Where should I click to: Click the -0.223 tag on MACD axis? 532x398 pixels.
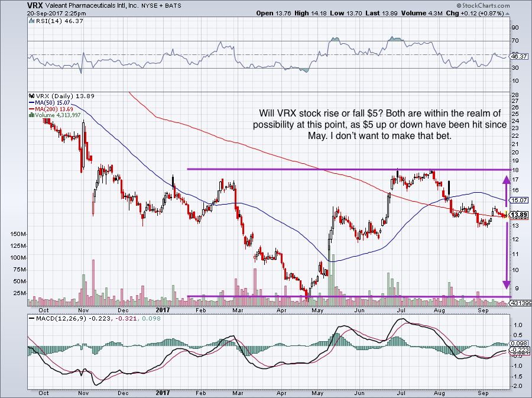519,350
